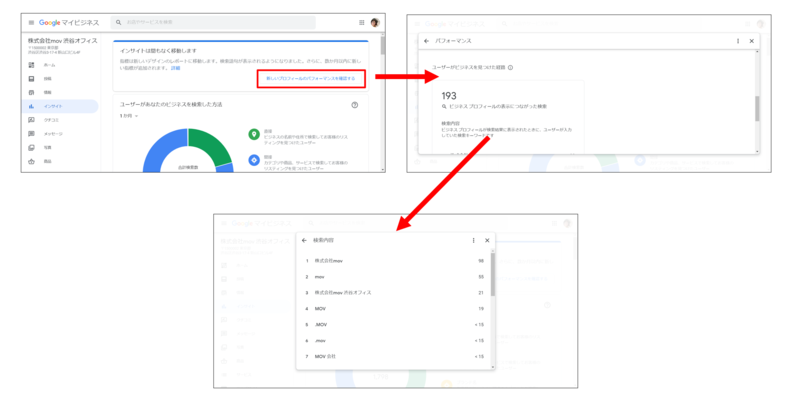Click the count 55 in keyword list
The image size is (800, 402).
(x=481, y=277)
